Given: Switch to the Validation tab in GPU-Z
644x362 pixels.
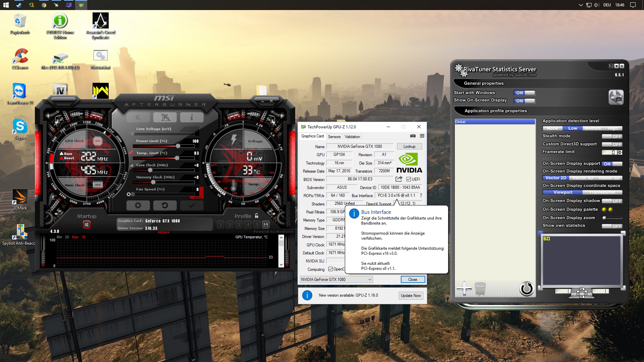Looking at the screenshot, I should pos(352,137).
